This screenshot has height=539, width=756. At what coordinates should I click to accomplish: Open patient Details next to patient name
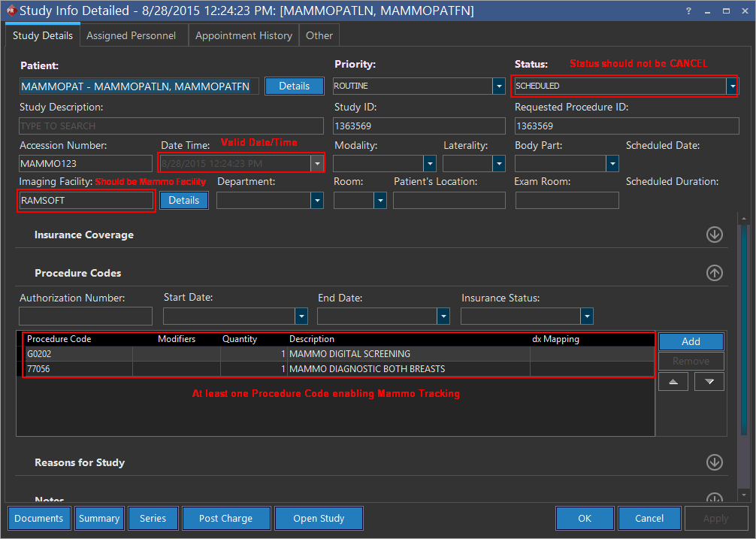pos(294,86)
